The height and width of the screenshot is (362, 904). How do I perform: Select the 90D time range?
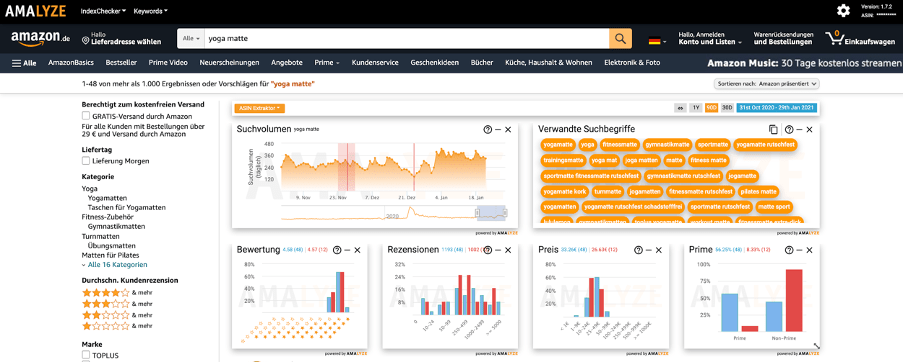pos(711,108)
